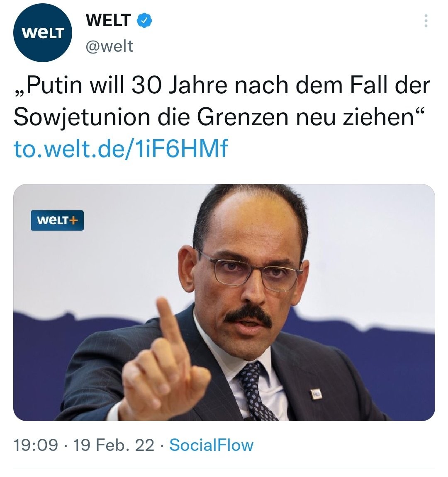448x477 pixels.
Task: Open the to.welt.de/1iF6HMf link
Action: pyautogui.click(x=121, y=148)
